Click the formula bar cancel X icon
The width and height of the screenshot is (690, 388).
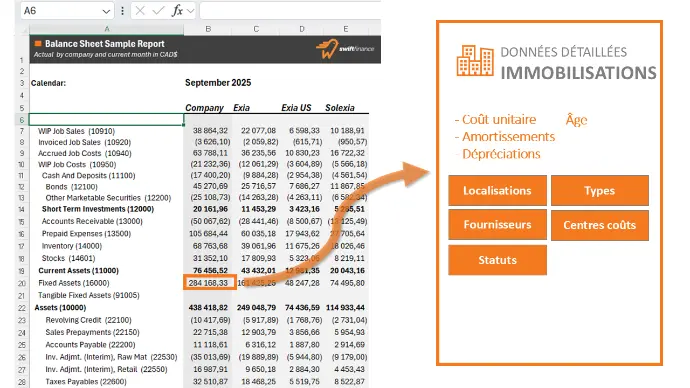point(140,11)
